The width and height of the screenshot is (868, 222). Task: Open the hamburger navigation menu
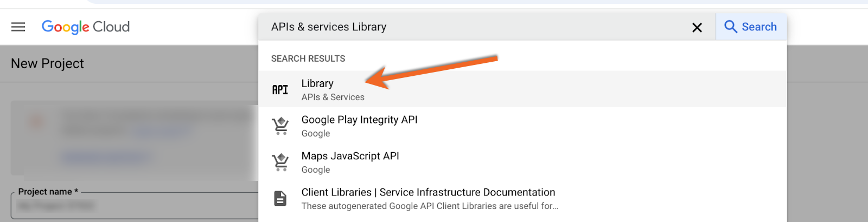[x=18, y=27]
